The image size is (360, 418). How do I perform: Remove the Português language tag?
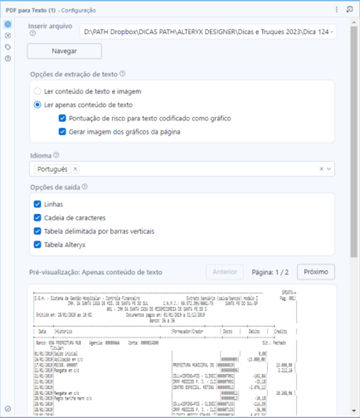pos(75,169)
